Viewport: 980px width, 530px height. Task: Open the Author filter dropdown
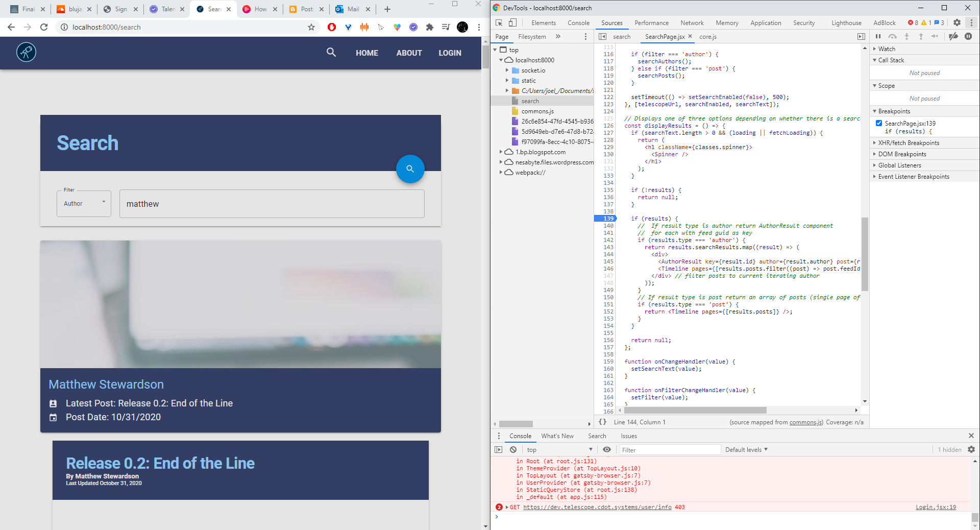(84, 204)
